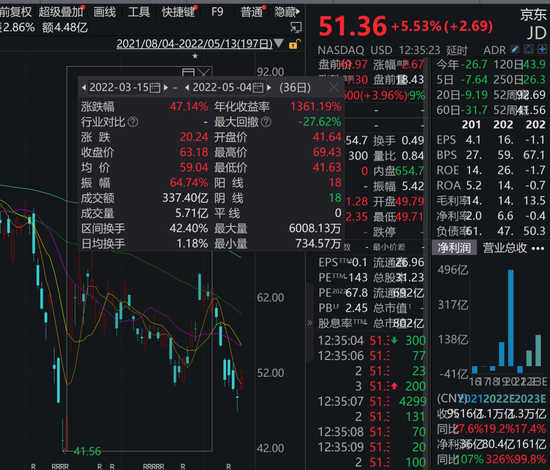Click the 2021/08/04-2022/05/13 date range link
The height and width of the screenshot is (470, 550).
(x=194, y=44)
